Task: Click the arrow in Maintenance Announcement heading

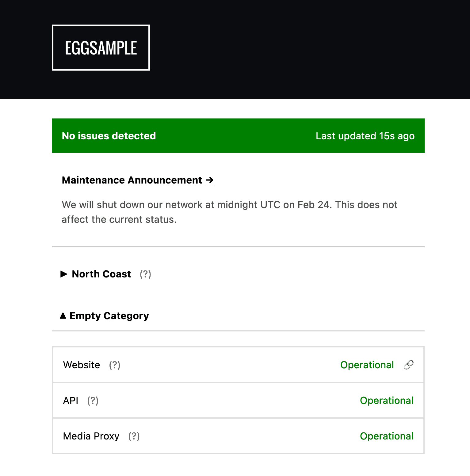Action: click(x=210, y=180)
